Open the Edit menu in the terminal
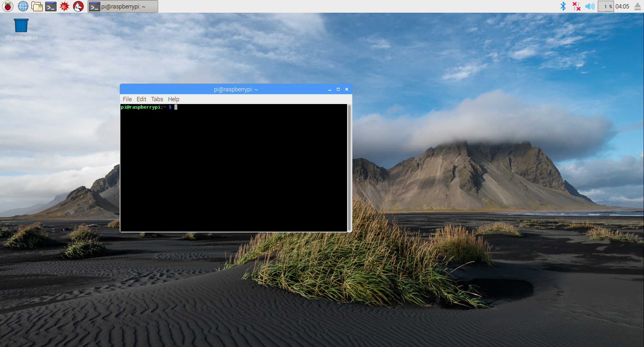The image size is (644, 347). [x=141, y=99]
